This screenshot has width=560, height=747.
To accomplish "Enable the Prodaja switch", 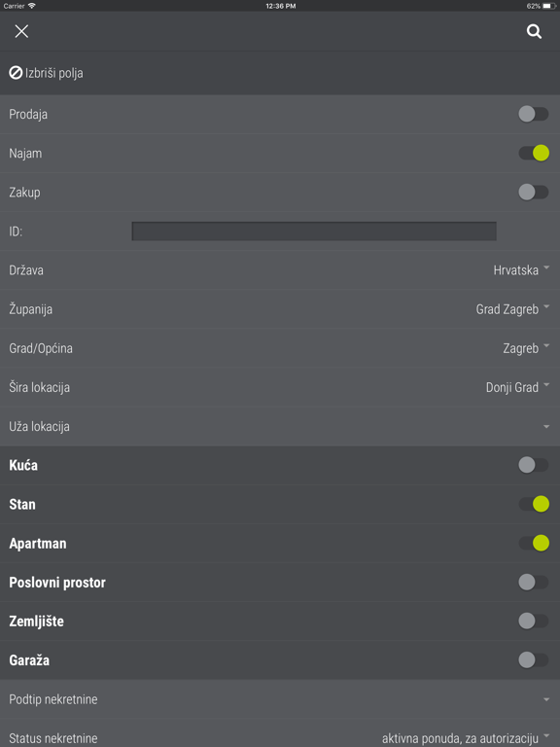I will click(534, 115).
